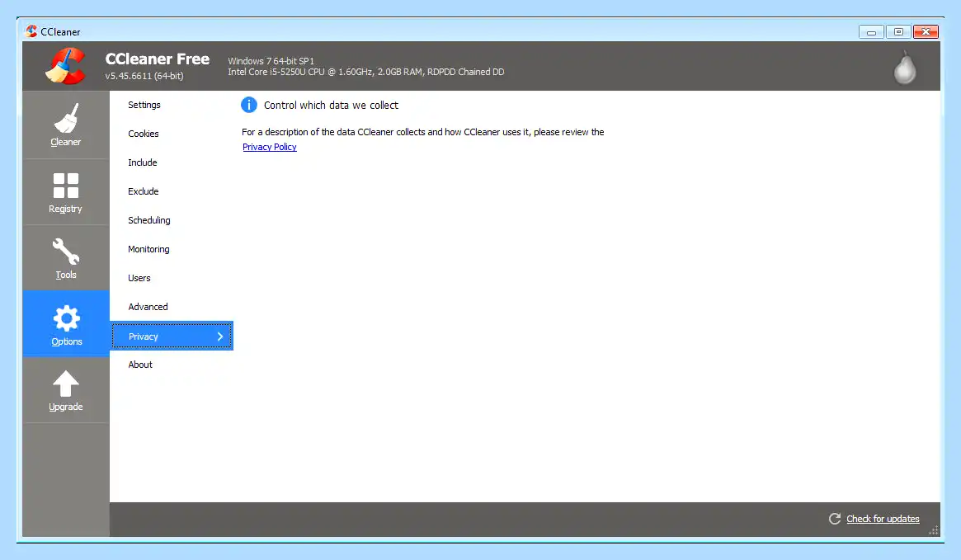Open the Privacy Policy link
961x560 pixels.
270,147
